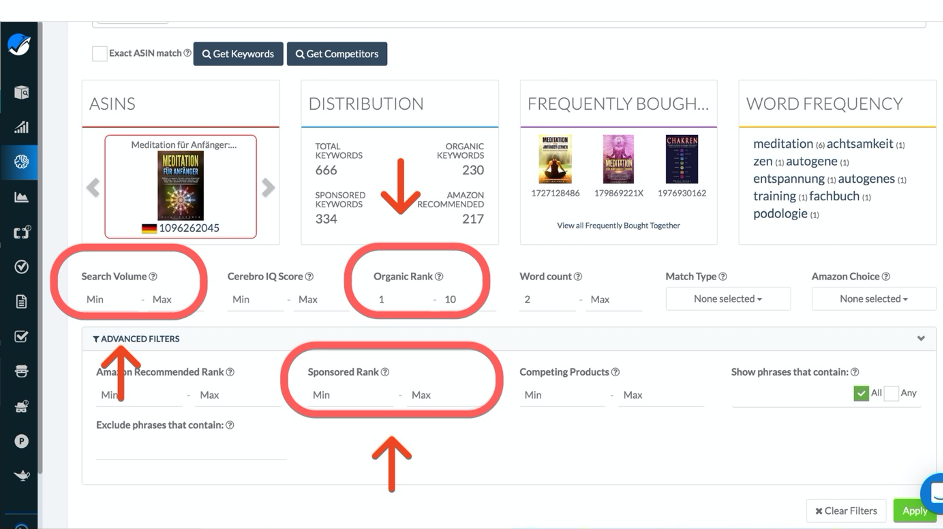The width and height of the screenshot is (943, 529).
Task: Click Competing Products Max field
Action: tap(662, 395)
